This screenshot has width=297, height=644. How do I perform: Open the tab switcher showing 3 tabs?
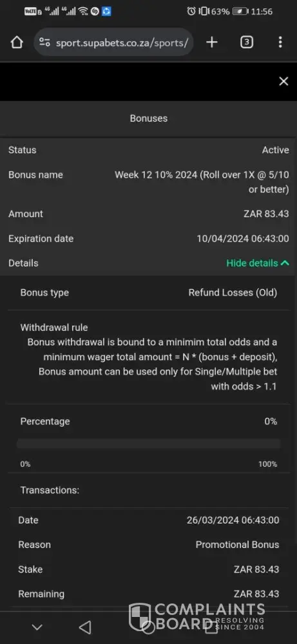pos(247,42)
